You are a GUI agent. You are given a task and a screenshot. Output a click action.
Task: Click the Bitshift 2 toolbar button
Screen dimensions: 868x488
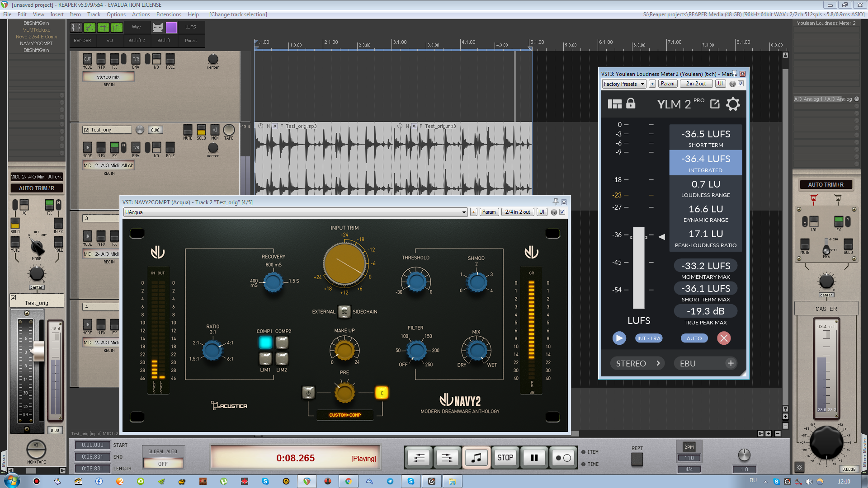(137, 40)
